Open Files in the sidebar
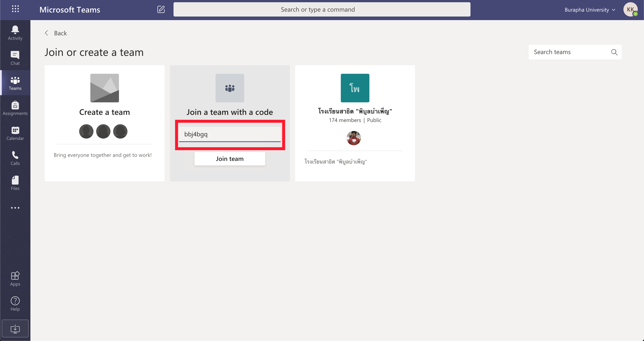This screenshot has width=644, height=341. click(x=15, y=183)
